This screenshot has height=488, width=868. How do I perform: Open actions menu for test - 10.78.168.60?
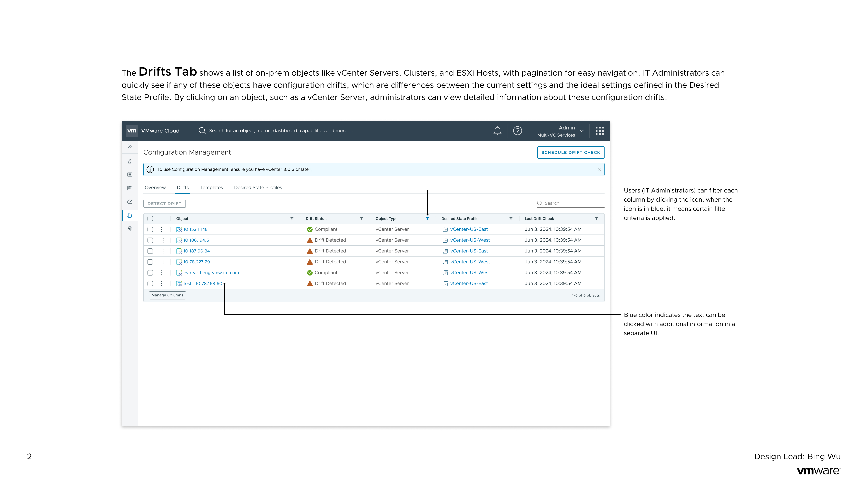162,284
